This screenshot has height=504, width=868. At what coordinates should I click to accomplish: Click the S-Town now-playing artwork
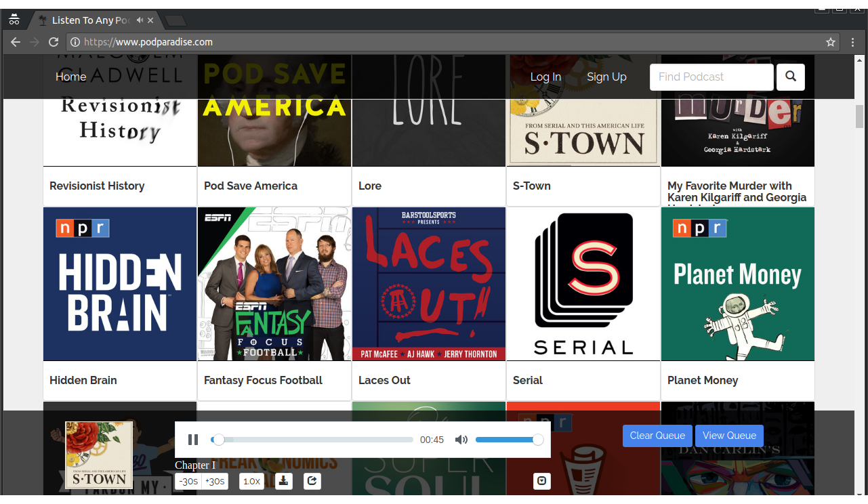click(x=99, y=455)
